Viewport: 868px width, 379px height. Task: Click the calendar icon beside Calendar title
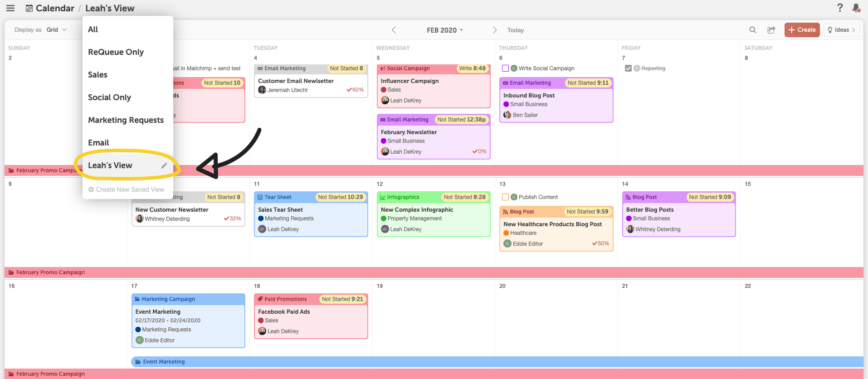(x=29, y=8)
